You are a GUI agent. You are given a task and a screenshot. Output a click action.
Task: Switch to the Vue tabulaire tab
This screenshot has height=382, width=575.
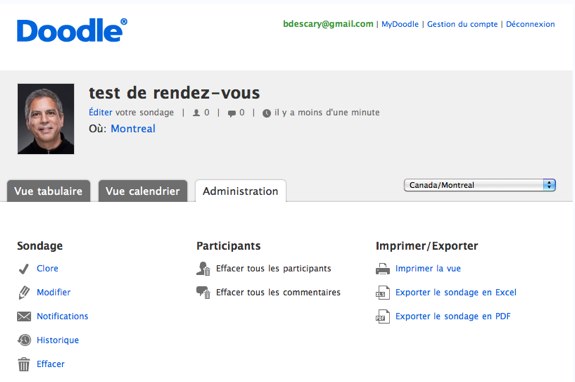coord(48,191)
